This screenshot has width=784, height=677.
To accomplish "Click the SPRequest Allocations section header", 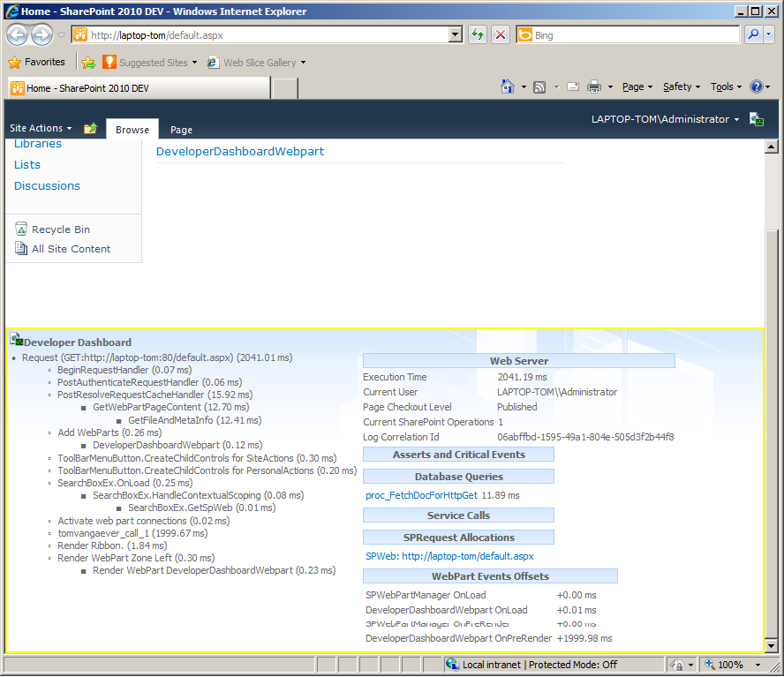I will (x=458, y=537).
